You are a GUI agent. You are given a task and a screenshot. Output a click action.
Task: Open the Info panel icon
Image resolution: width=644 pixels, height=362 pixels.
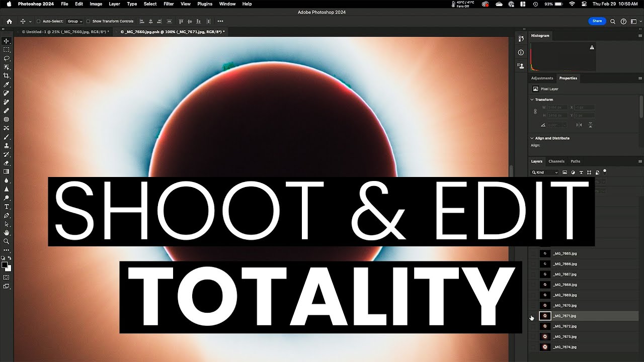coord(521,52)
